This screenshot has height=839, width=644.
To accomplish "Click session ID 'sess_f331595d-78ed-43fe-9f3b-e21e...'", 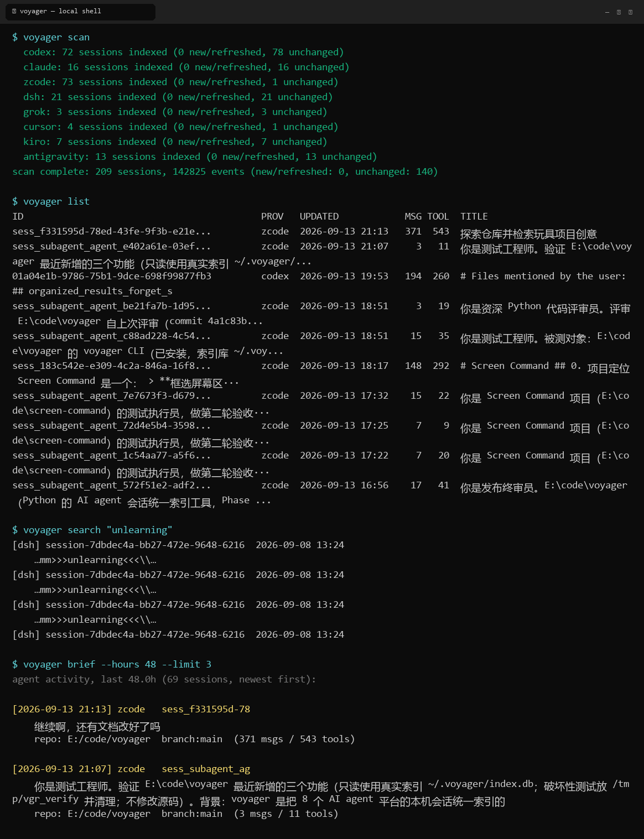I will [112, 231].
